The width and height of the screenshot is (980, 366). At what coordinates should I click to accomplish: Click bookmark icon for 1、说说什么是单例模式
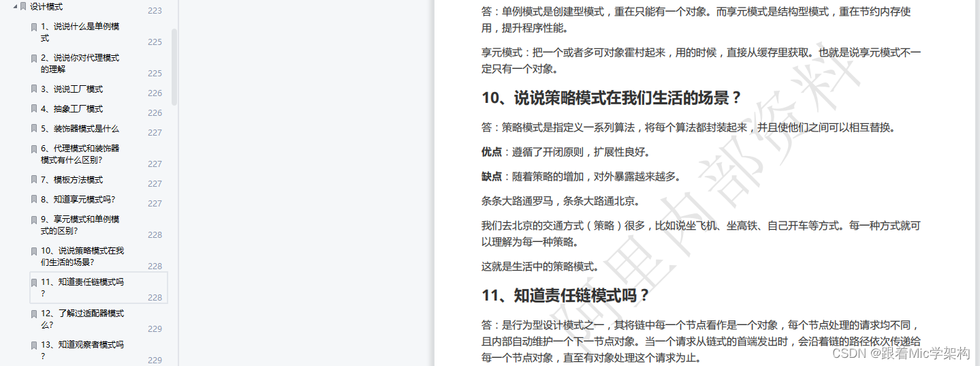click(x=34, y=27)
